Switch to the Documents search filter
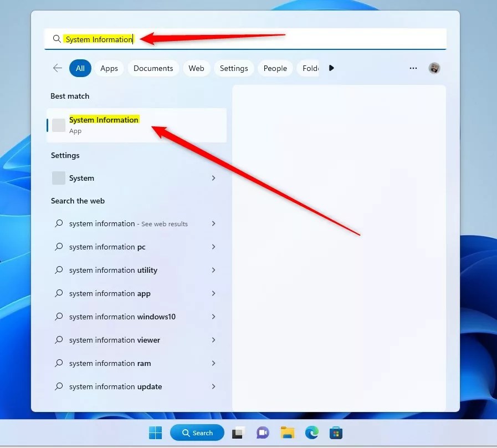Viewport: 497px width, 448px height. [x=153, y=68]
